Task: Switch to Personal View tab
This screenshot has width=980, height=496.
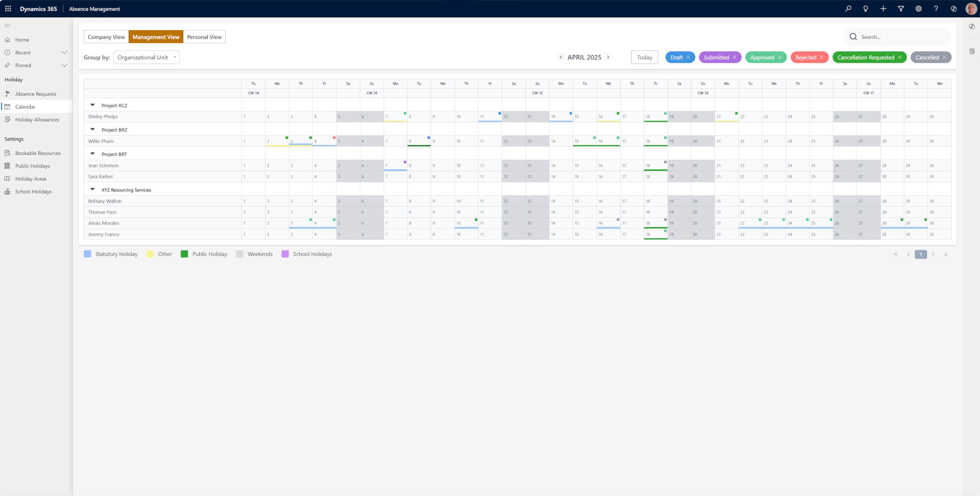Action: pos(204,37)
